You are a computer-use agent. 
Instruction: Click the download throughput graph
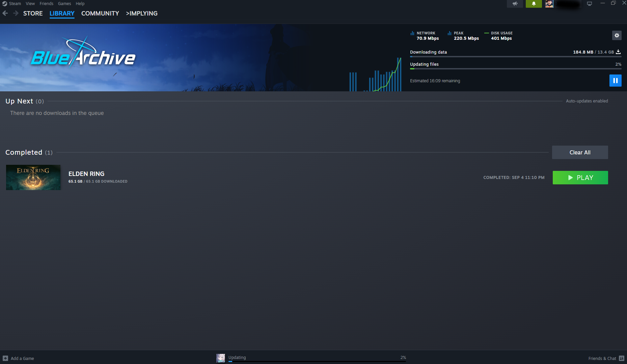[x=375, y=74]
